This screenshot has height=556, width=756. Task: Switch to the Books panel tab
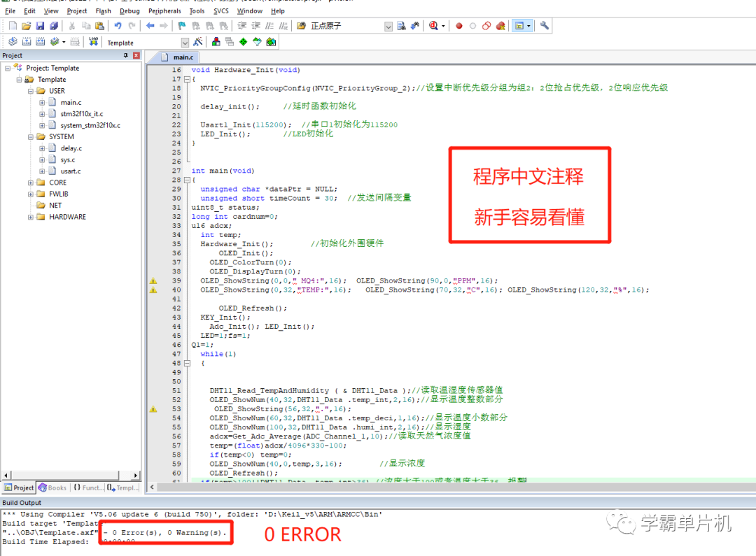coord(52,487)
